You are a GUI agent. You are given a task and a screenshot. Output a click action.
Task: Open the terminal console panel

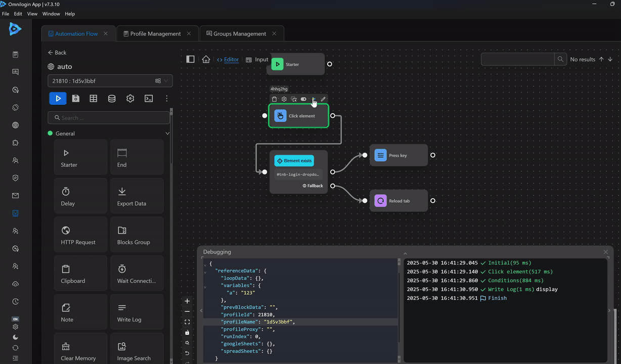pos(149,98)
